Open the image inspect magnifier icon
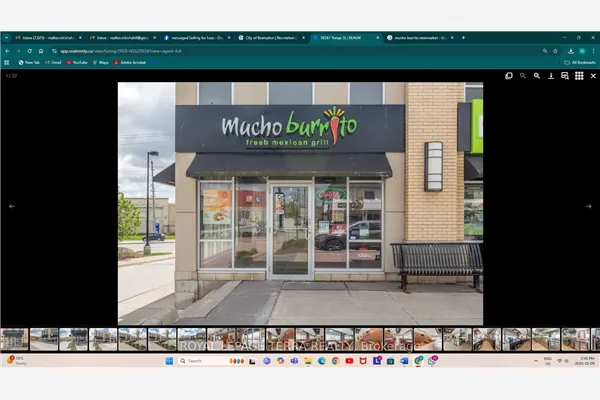This screenshot has width=600, height=400. point(565,76)
